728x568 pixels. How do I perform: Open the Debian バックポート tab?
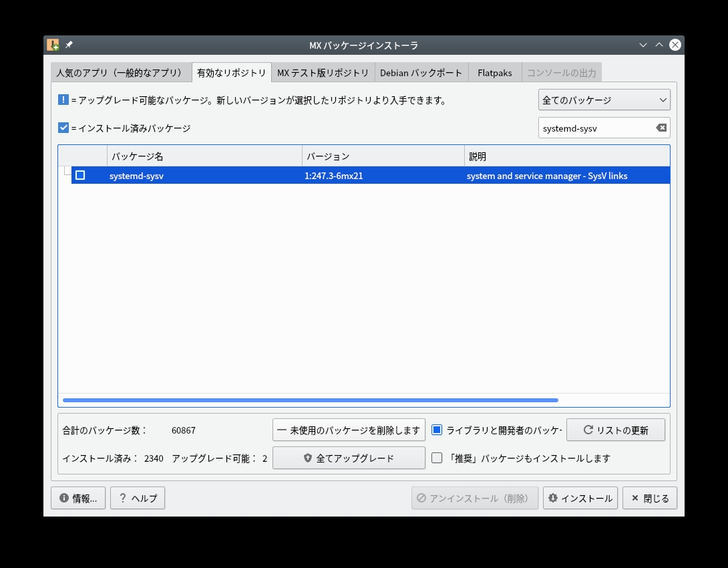coord(421,72)
